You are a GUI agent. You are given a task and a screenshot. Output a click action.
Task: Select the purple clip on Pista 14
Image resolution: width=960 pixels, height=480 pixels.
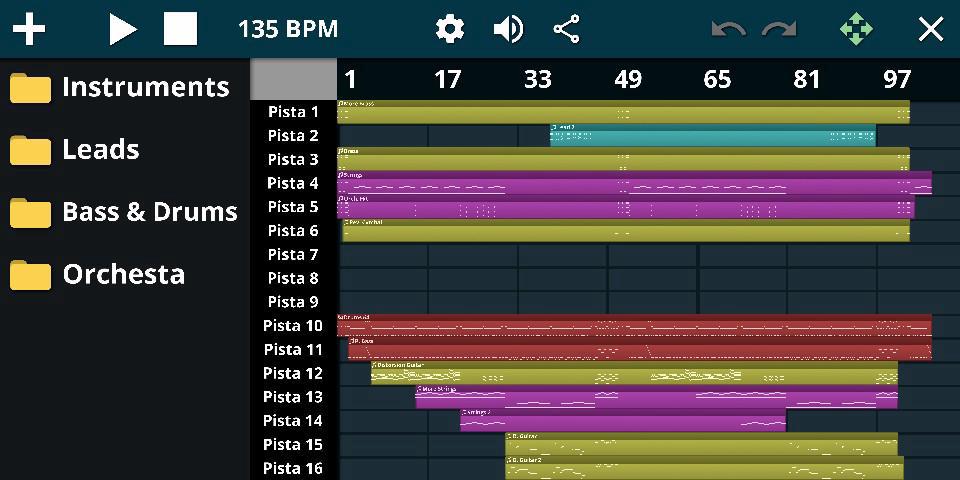622,421
